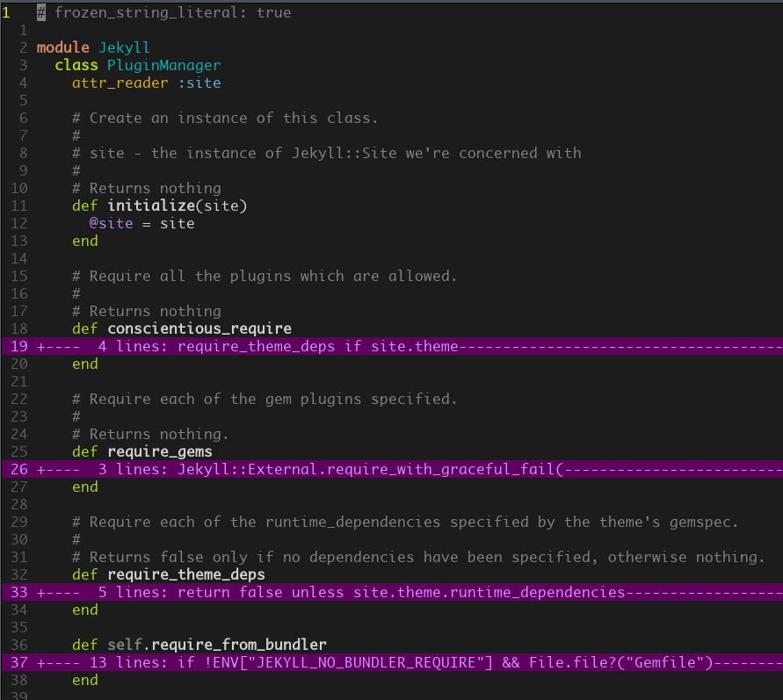Click the 'Create an instance' comment
783x700 pixels.
(225, 119)
